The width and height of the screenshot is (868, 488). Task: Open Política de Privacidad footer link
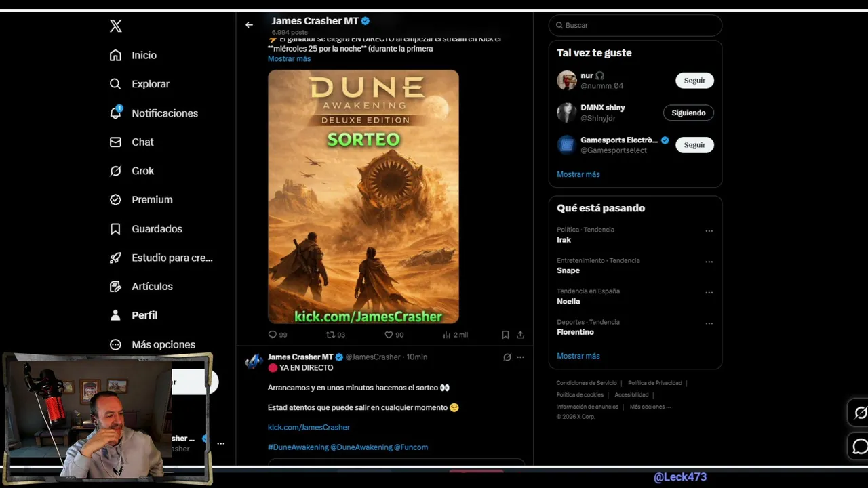pyautogui.click(x=654, y=383)
